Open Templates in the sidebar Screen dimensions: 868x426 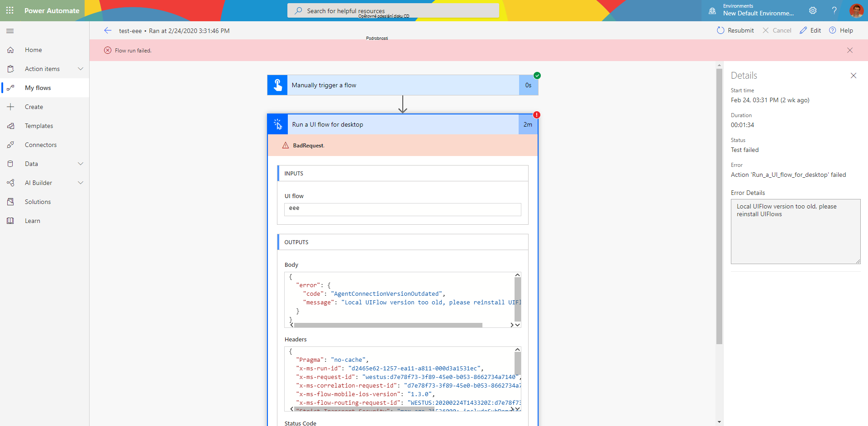click(44, 126)
